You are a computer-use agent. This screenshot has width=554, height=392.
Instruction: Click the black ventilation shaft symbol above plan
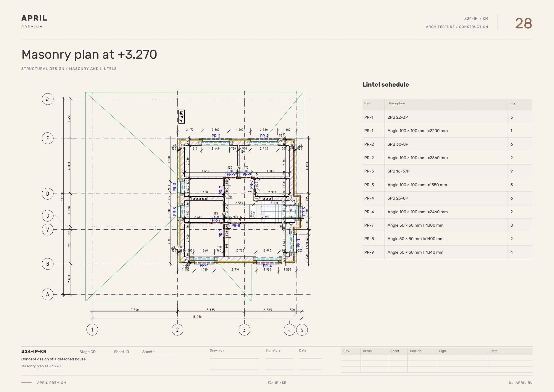(x=181, y=117)
